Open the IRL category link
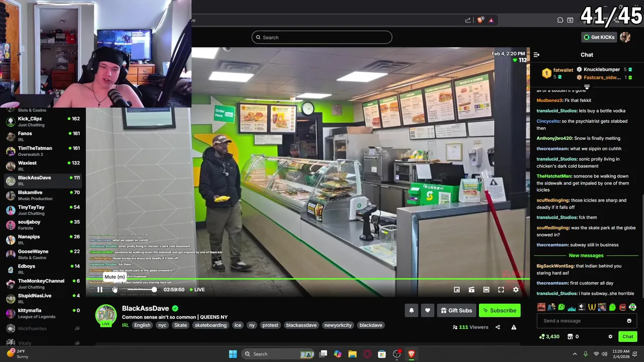Screen dimensions: 644x362 125,325
